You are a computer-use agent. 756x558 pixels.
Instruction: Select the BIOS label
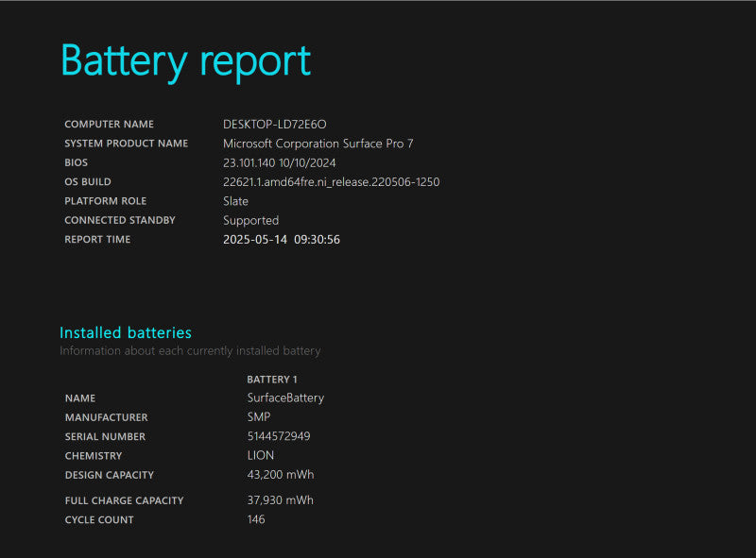pos(77,162)
